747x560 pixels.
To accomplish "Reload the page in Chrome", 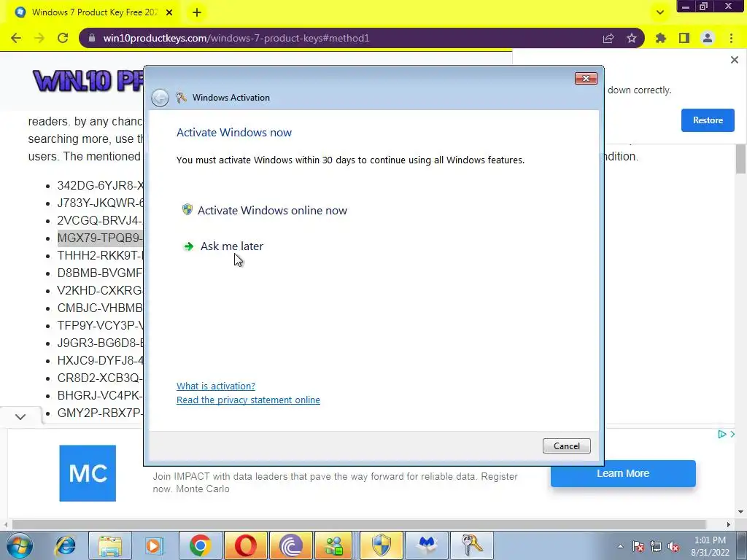I will click(63, 38).
